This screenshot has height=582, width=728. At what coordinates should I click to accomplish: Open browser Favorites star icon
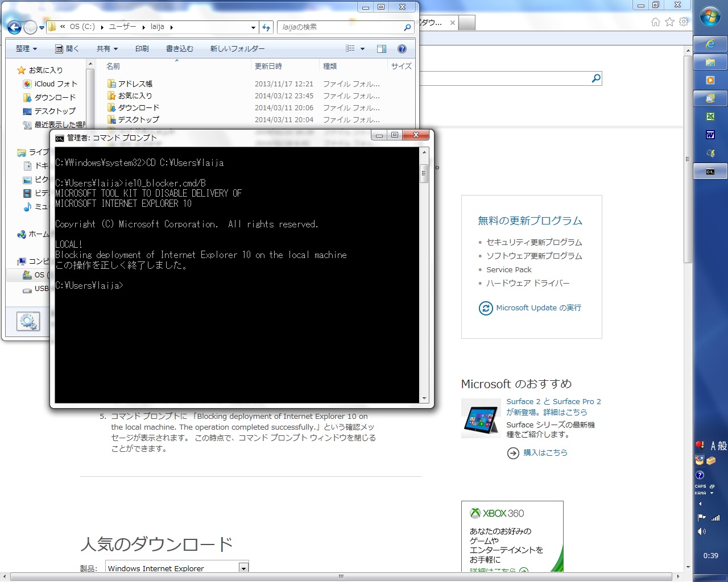(x=669, y=22)
